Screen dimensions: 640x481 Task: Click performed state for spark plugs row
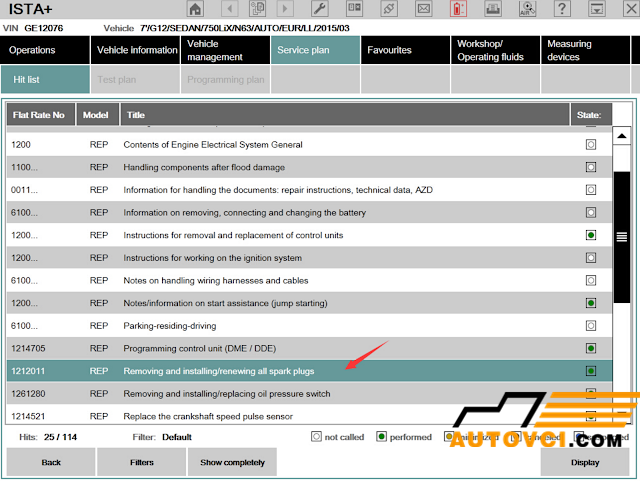[591, 371]
